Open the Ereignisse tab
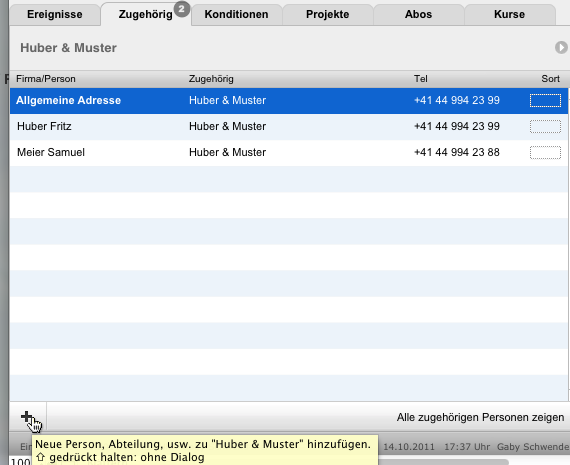This screenshot has height=465, width=570. (55, 14)
